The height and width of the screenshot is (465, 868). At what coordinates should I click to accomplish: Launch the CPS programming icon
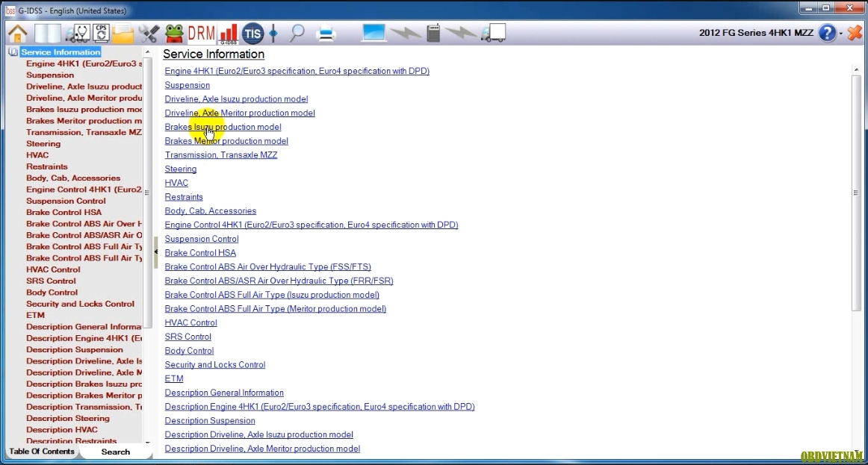[x=102, y=33]
